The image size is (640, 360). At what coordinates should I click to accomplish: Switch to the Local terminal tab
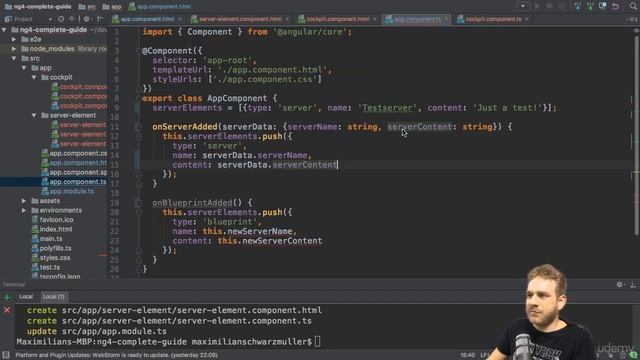click(26, 297)
